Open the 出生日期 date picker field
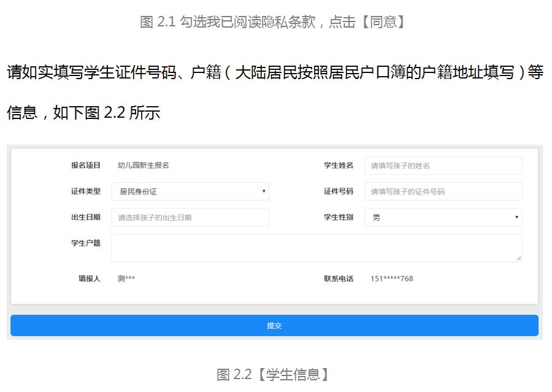 pos(189,217)
